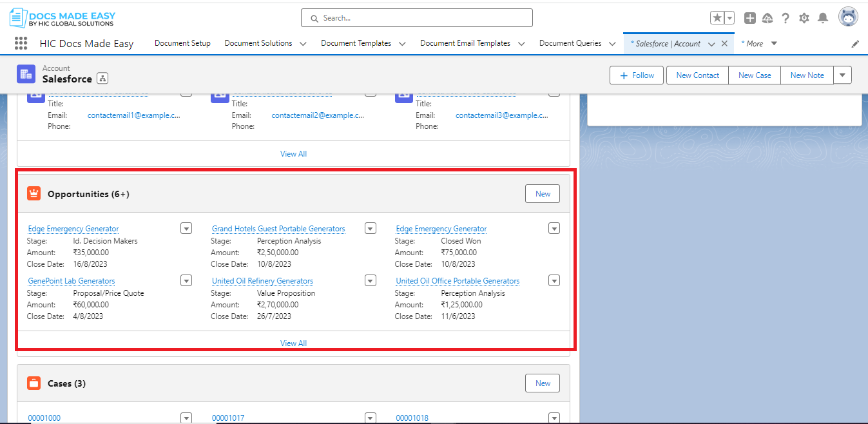
Task: Click New in the Cases section
Action: pos(543,383)
